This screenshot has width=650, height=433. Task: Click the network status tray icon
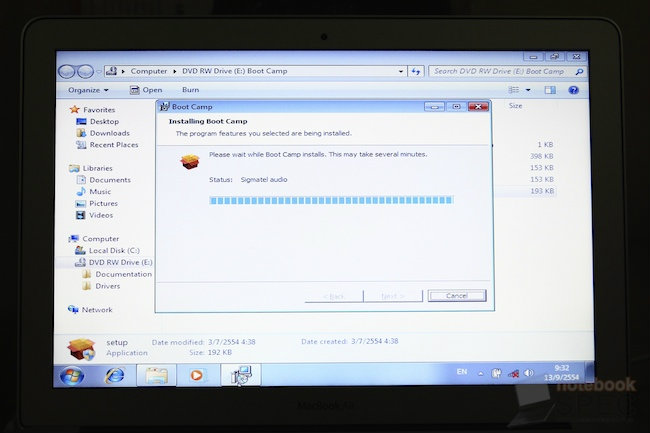(x=513, y=374)
